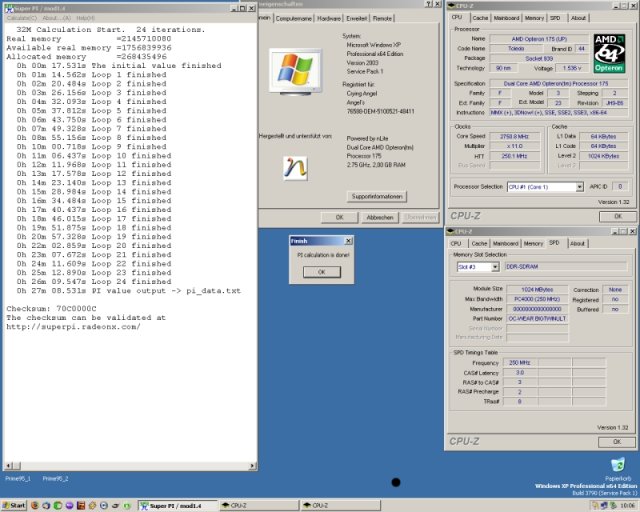Click the Level 2 '1024 KBytes' cache value
The width and height of the screenshot is (640, 512).
603,156
